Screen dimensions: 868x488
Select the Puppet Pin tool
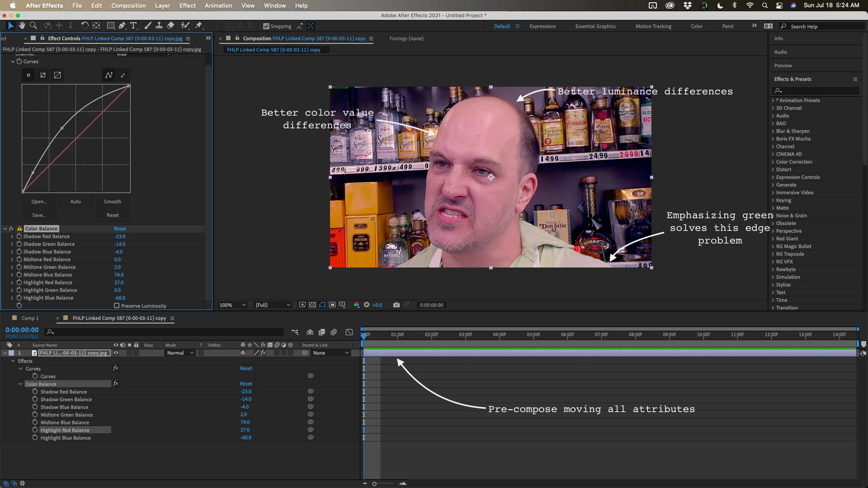(x=199, y=26)
